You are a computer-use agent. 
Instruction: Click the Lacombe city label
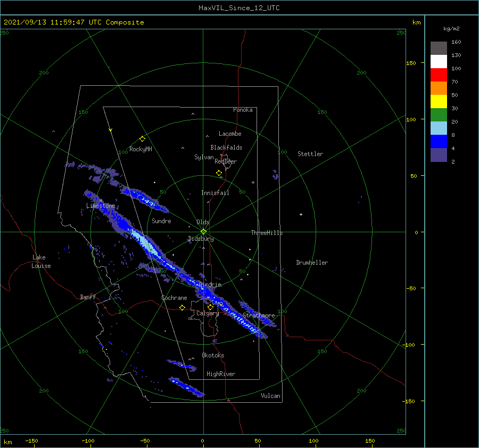(230, 134)
